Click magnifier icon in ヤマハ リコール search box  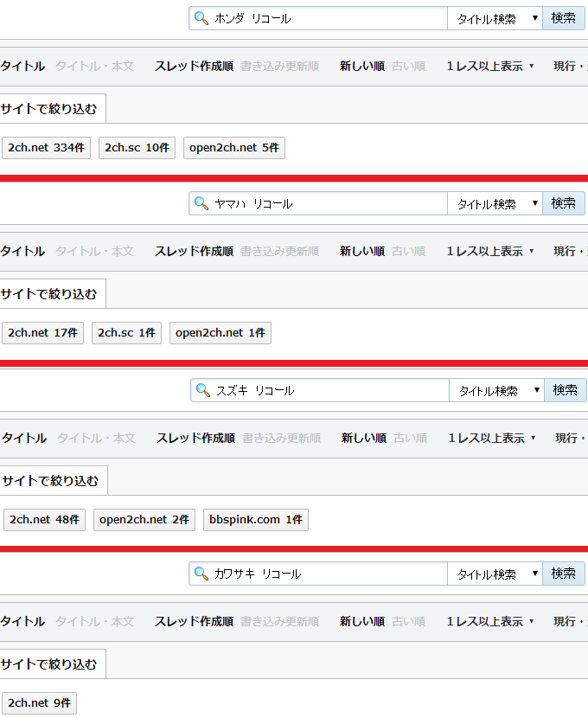click(201, 203)
